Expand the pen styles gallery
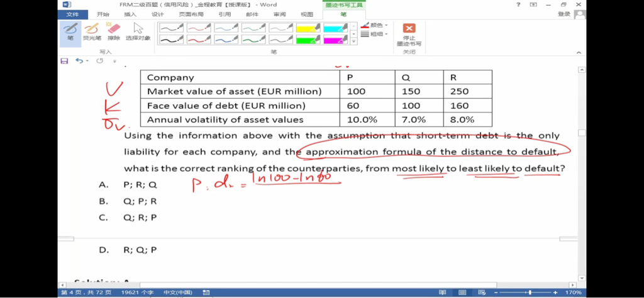Image resolution: width=644 pixels, height=298 pixels. (x=353, y=41)
